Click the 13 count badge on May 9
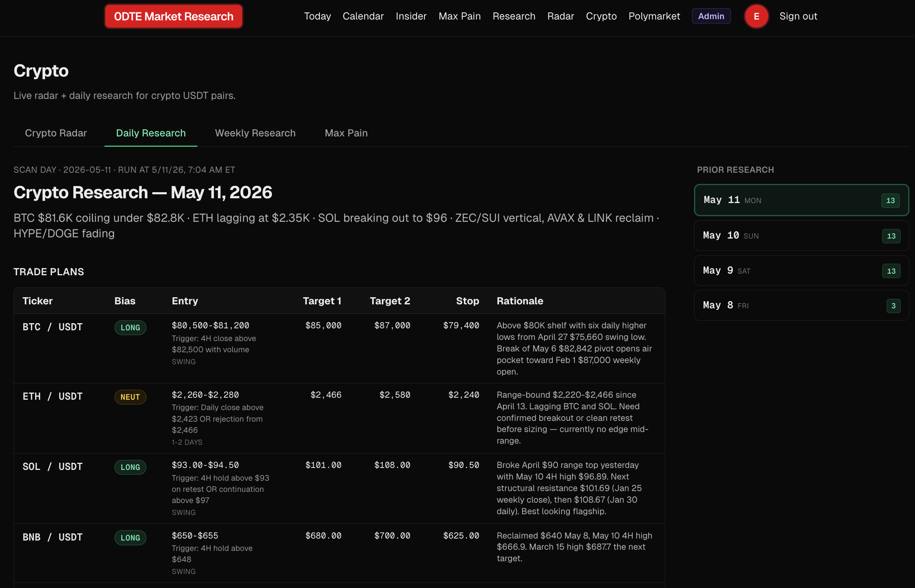This screenshot has width=915, height=588. point(891,271)
